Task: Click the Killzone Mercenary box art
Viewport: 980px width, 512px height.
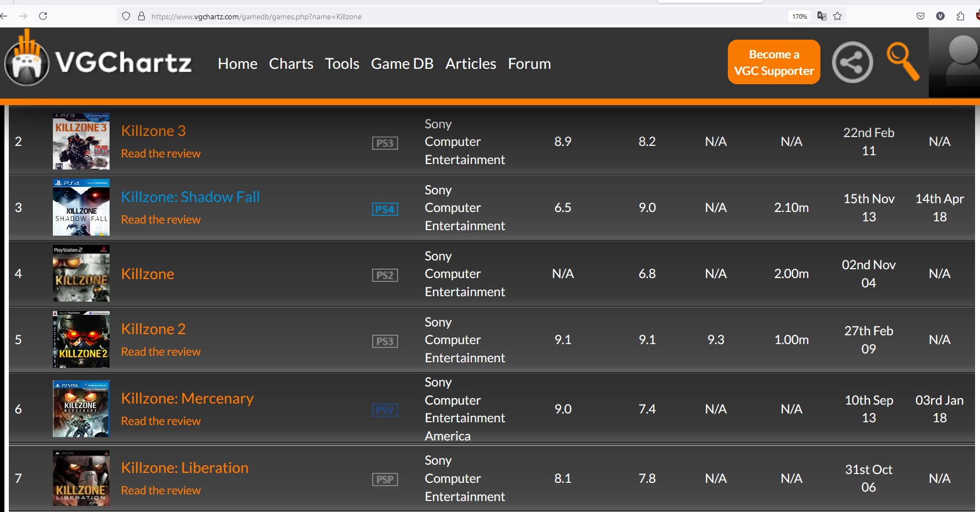Action: tap(81, 409)
